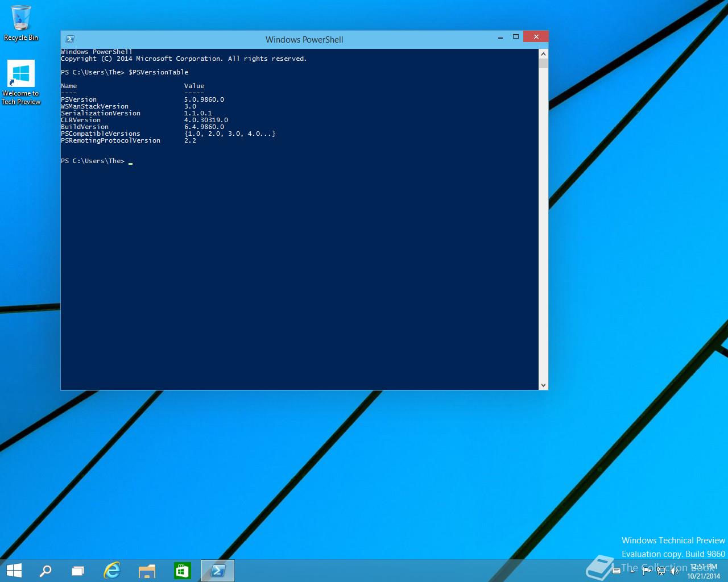Click the PSCompatibleVersions row name

[x=101, y=134]
